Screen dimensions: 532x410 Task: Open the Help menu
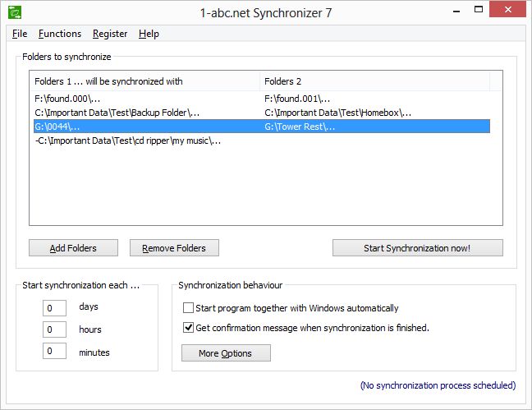point(149,34)
